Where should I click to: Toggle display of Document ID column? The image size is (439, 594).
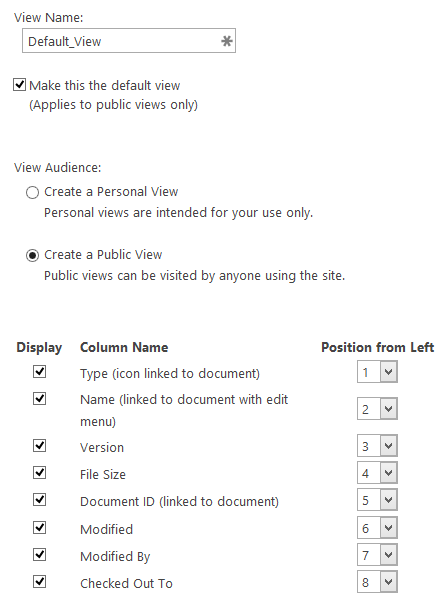(39, 500)
